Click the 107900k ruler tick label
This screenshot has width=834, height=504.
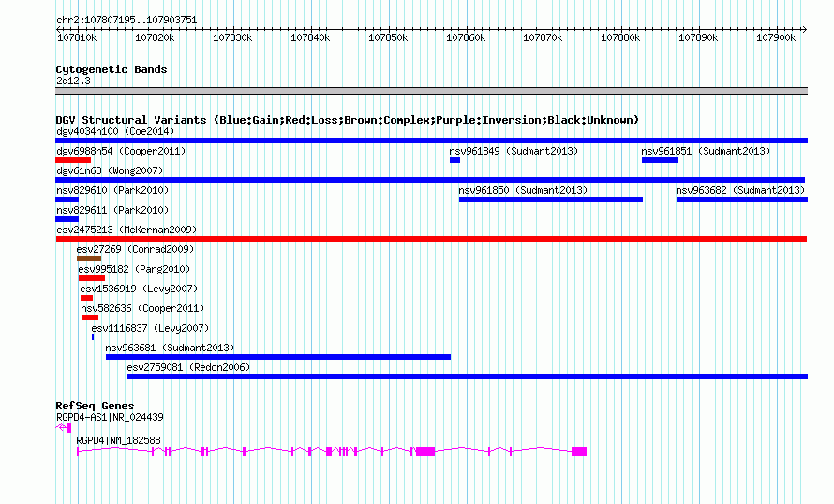[776, 37]
